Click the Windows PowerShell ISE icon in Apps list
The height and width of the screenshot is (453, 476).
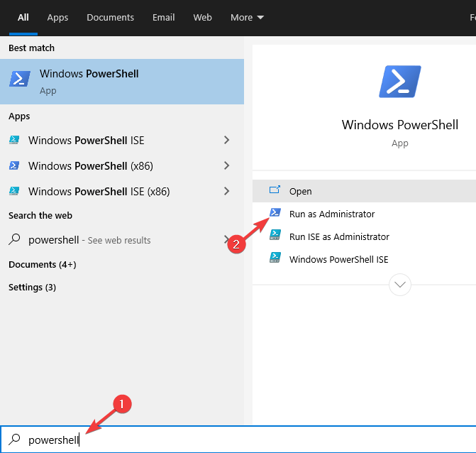14,140
